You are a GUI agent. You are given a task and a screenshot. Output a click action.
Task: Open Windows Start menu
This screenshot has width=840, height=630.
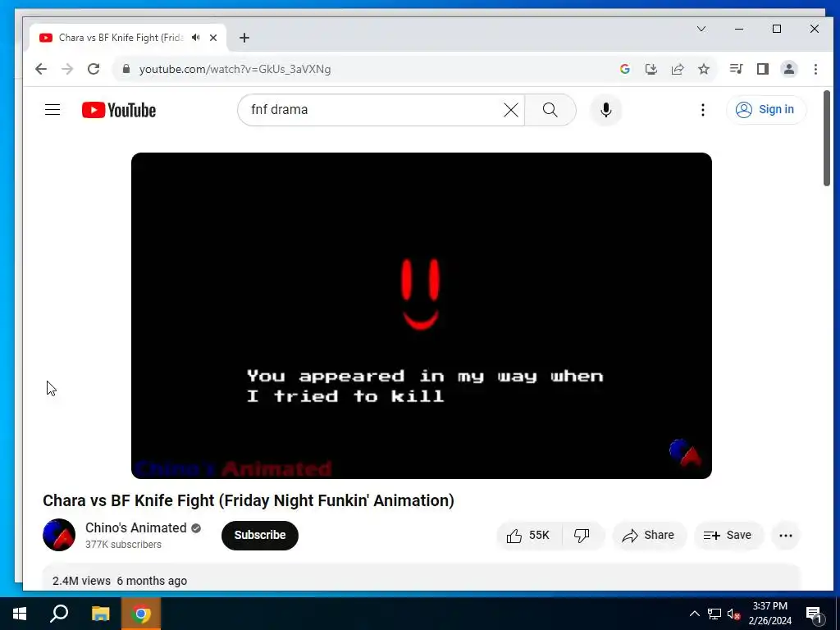[20, 614]
